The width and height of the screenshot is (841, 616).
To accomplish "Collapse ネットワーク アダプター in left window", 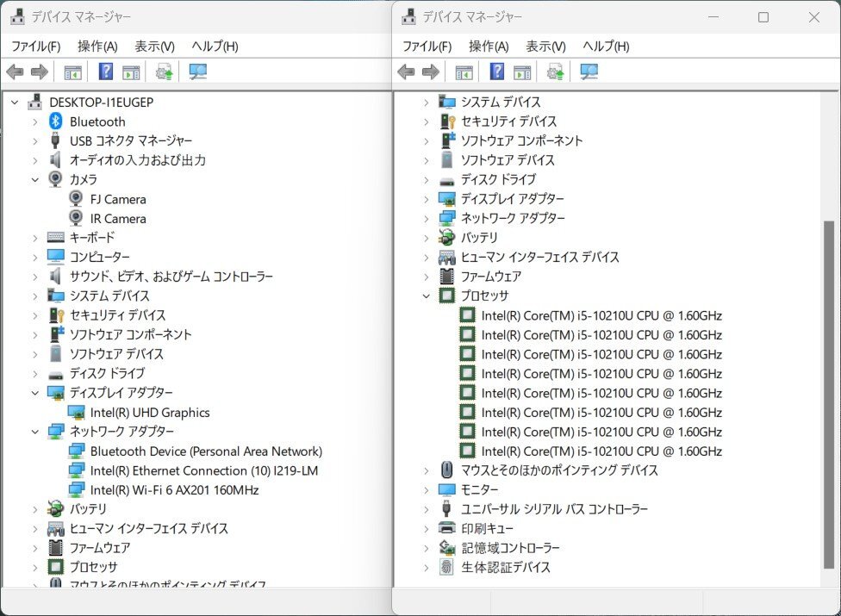I will 34,432.
